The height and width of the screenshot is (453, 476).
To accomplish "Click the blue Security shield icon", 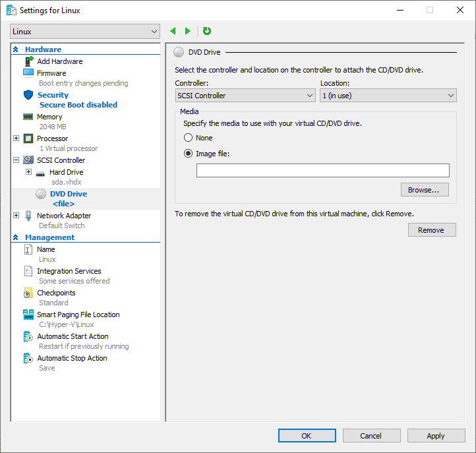I will click(x=28, y=95).
